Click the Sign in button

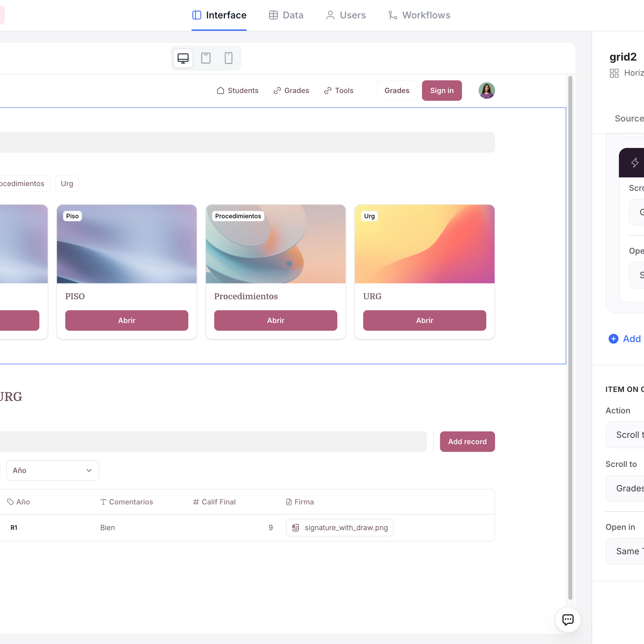[441, 90]
